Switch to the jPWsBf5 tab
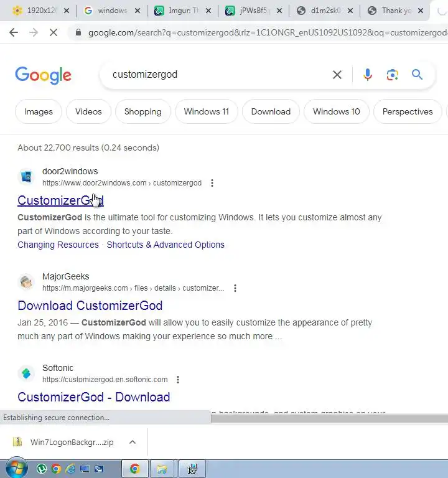 tap(250, 11)
